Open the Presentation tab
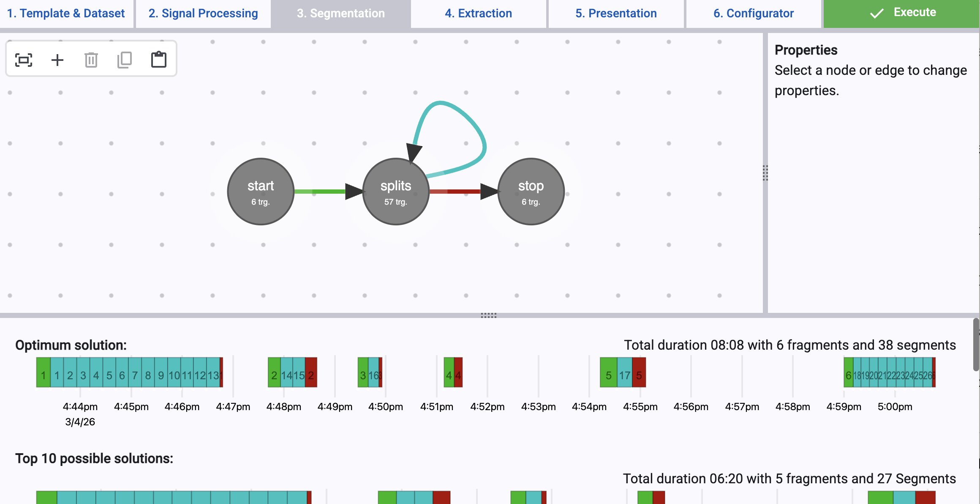Screen dimensions: 980x504 [x=616, y=14]
